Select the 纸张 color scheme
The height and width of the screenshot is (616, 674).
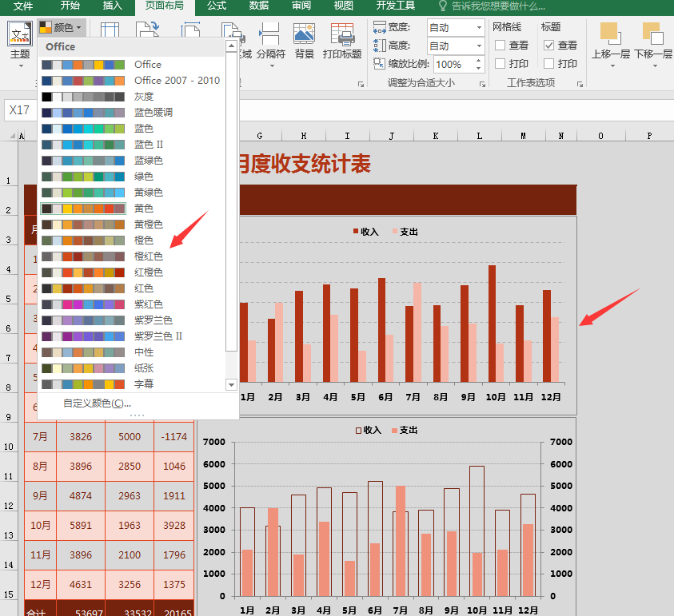click(132, 368)
